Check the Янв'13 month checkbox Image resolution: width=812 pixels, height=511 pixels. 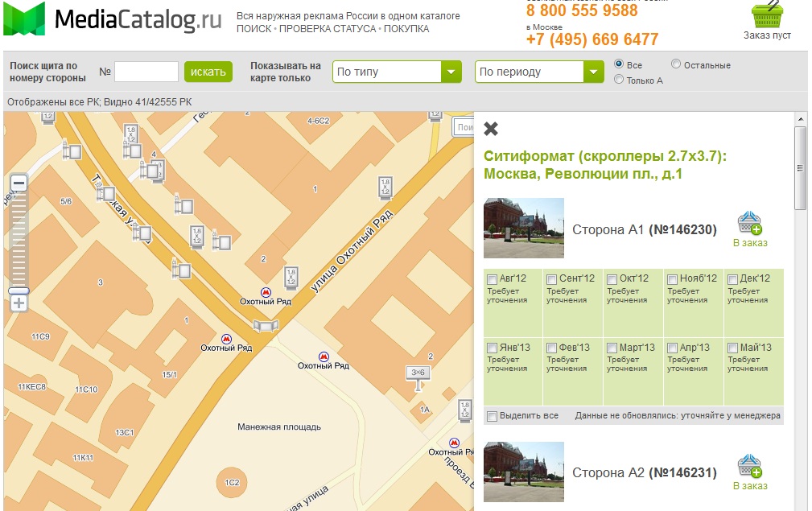pos(492,348)
